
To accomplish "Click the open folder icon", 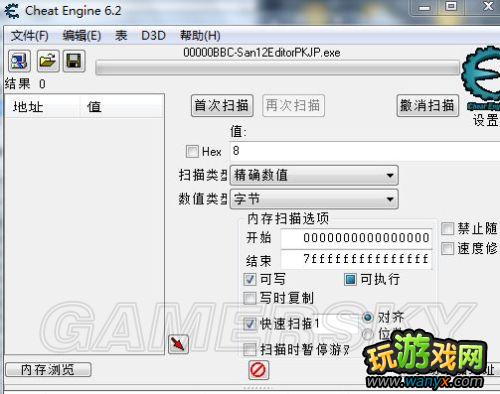I will (48, 61).
